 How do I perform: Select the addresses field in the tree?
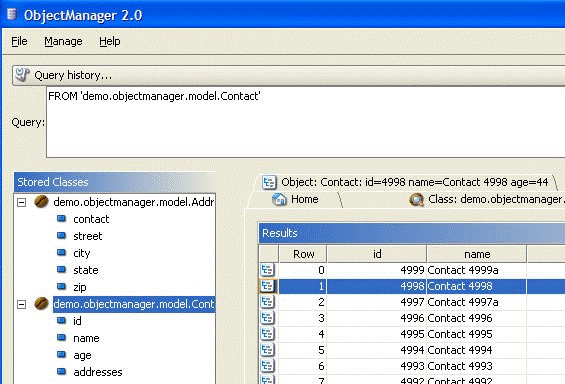[98, 372]
